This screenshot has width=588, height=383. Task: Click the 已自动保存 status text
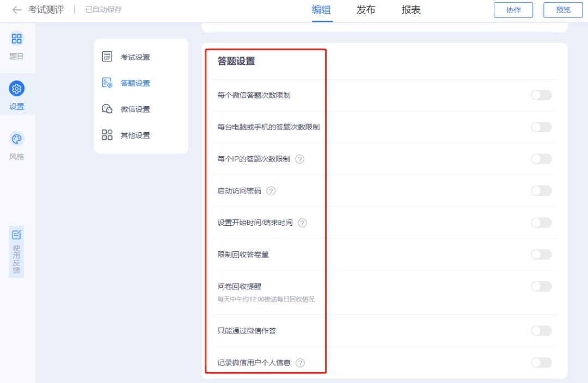(x=103, y=10)
